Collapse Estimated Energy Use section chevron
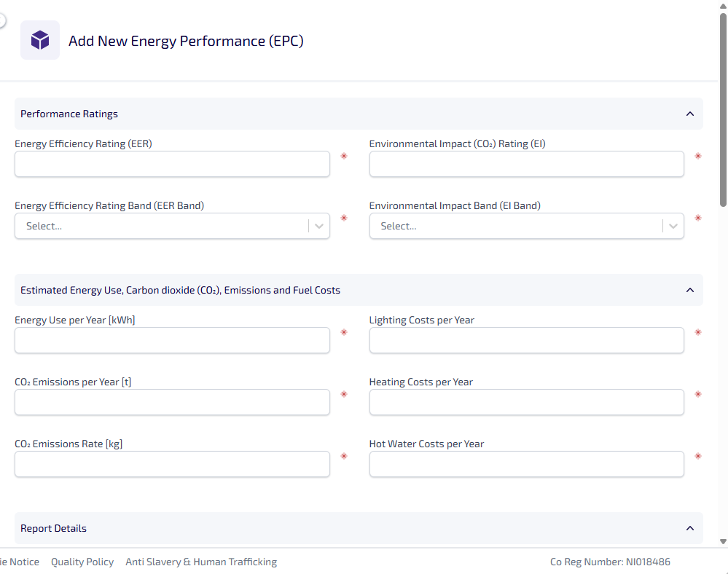This screenshot has width=728, height=574. (689, 290)
